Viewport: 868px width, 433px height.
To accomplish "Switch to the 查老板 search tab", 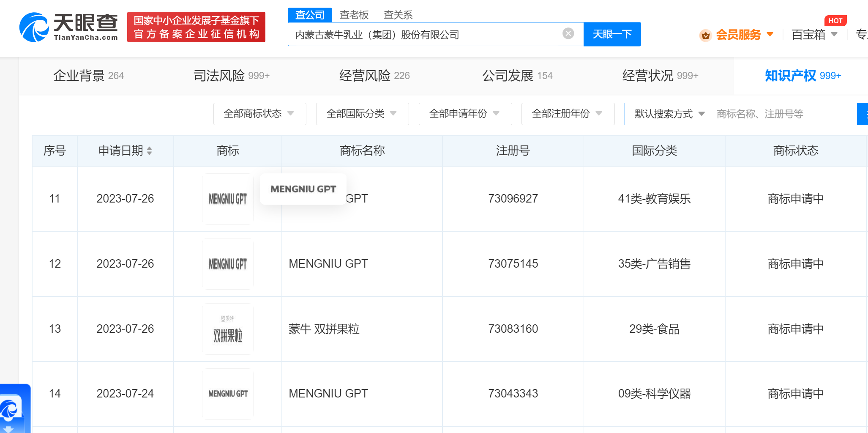I will tap(354, 15).
